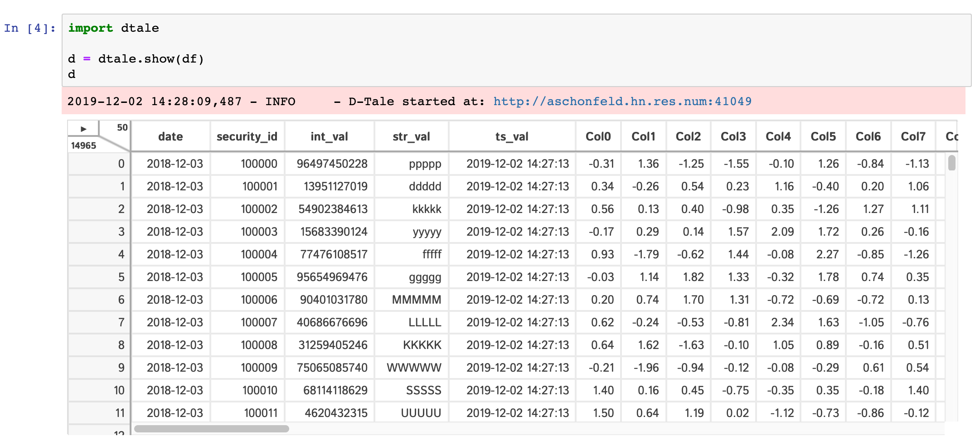Select the security_id column header

pyautogui.click(x=247, y=136)
